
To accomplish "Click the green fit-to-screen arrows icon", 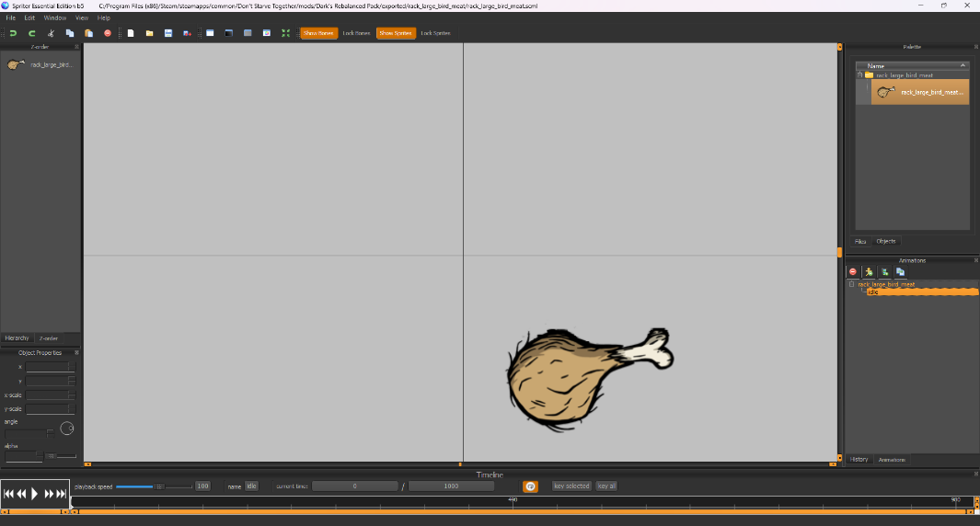I will coord(285,33).
